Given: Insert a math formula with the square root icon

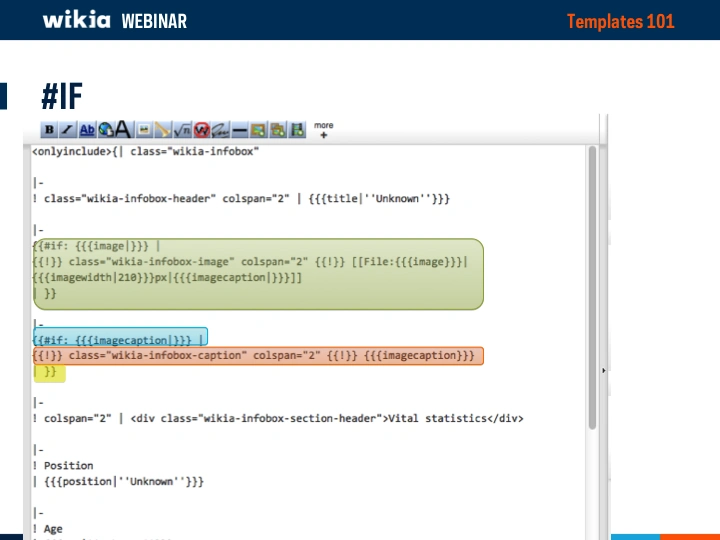Looking at the screenshot, I should (x=182, y=130).
